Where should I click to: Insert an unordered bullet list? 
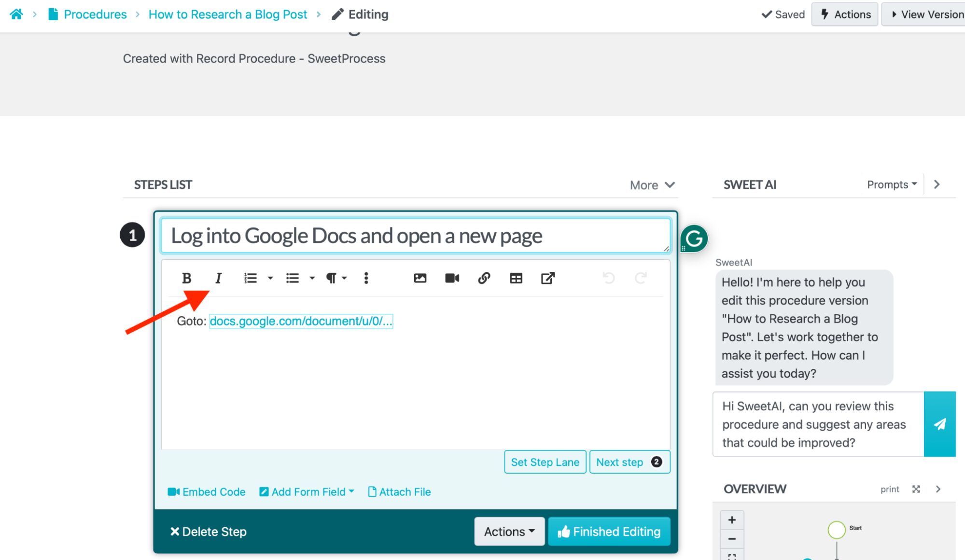[293, 278]
